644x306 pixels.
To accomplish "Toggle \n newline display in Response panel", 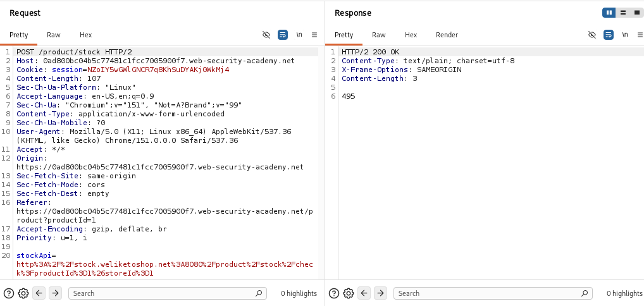I will point(624,35).
